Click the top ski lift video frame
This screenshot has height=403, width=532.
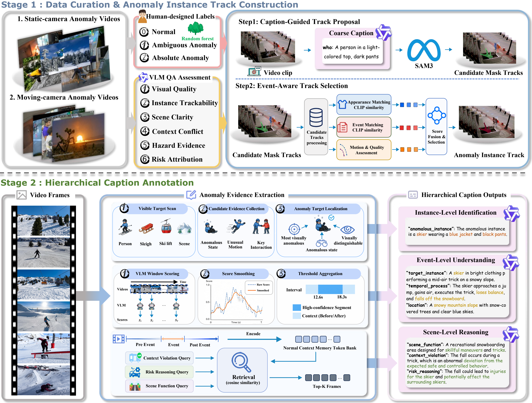(43, 221)
